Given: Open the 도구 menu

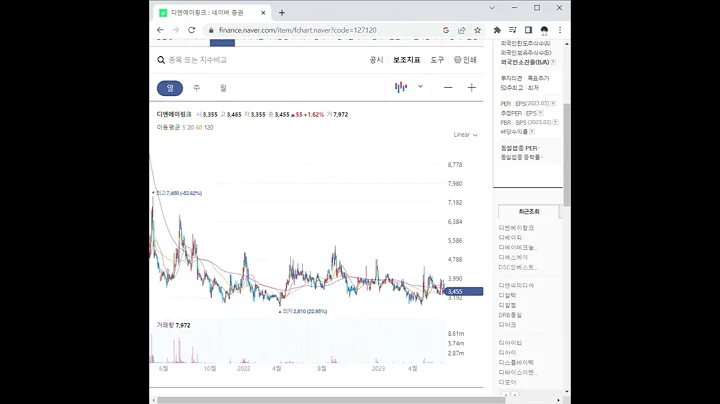Looking at the screenshot, I should coord(437,60).
